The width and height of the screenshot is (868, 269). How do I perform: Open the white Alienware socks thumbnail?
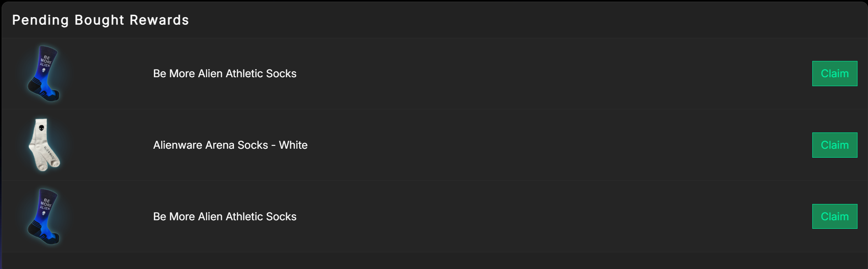tap(44, 145)
